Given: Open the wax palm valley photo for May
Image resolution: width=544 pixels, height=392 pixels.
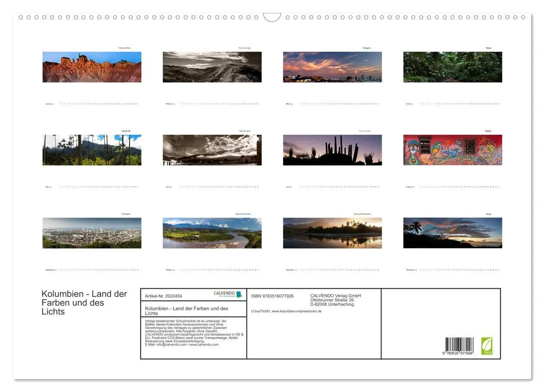Looking at the screenshot, I should tap(92, 150).
